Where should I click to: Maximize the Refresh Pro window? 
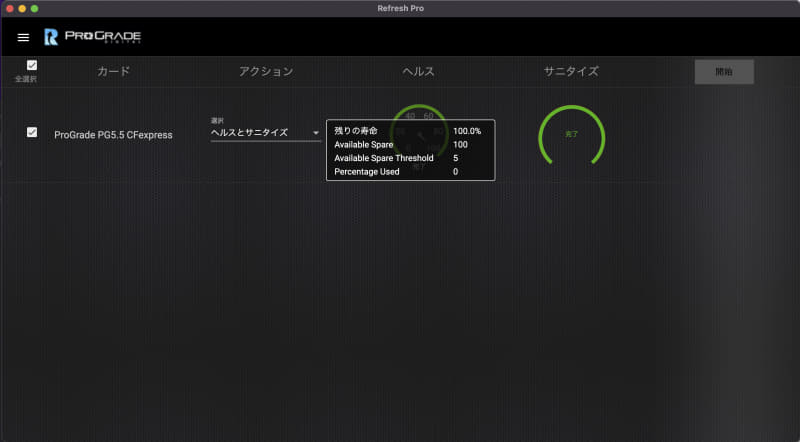[x=34, y=8]
